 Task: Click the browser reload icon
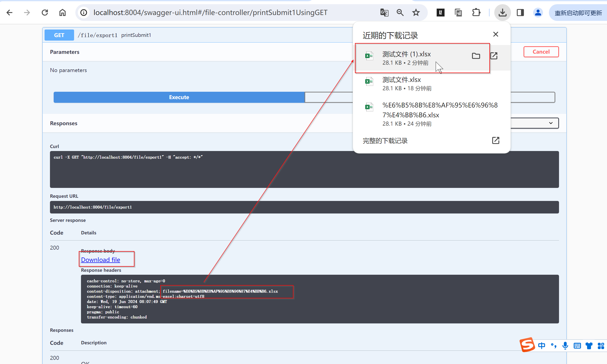coord(45,13)
